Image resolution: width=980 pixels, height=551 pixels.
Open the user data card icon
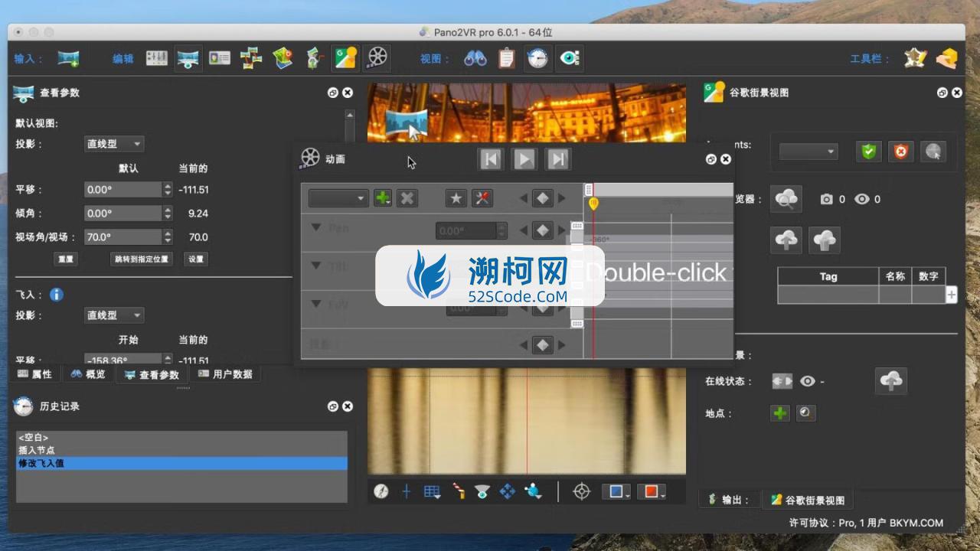click(x=220, y=58)
